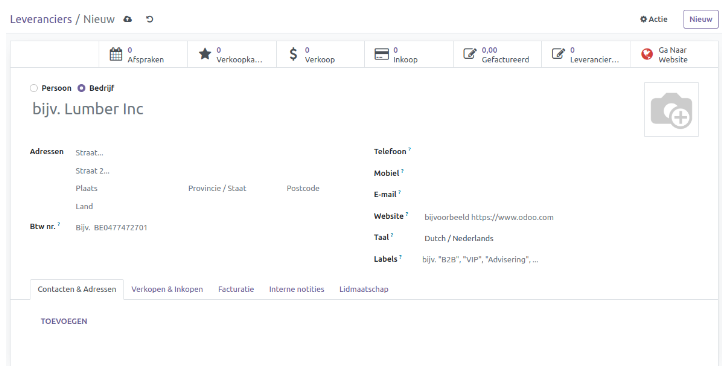The width and height of the screenshot is (722, 379).
Task: Upload a photo via the camera placeholder
Action: 671,110
